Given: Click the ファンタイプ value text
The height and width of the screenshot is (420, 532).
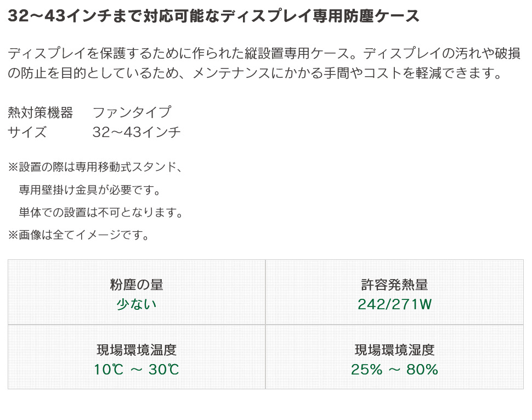Looking at the screenshot, I should pyautogui.click(x=132, y=112).
